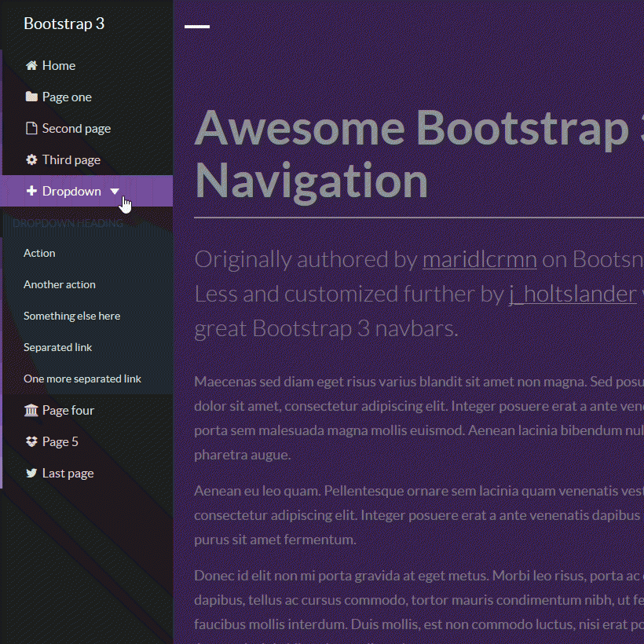Click the gear icon beside Third page
This screenshot has width=644, height=644.
click(x=31, y=160)
